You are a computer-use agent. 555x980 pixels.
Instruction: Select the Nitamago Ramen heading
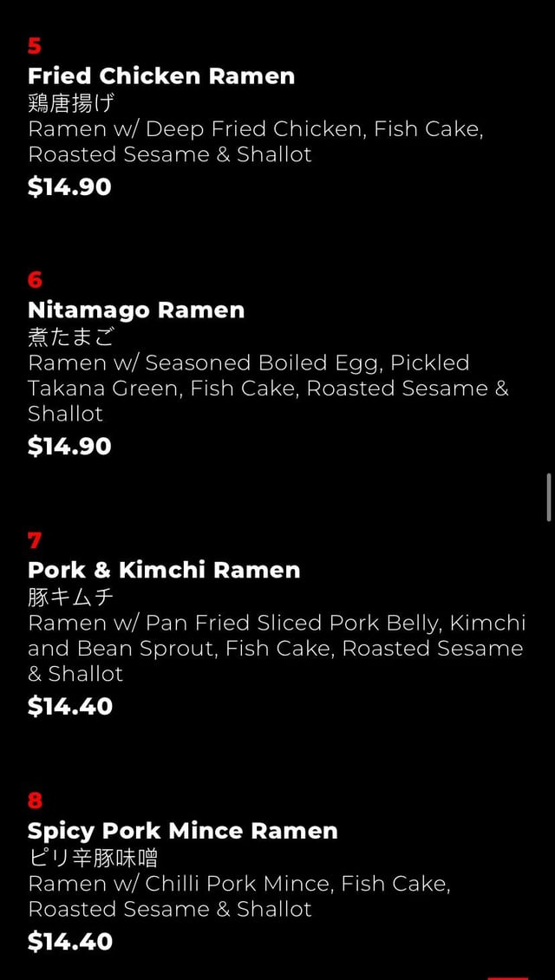click(136, 310)
